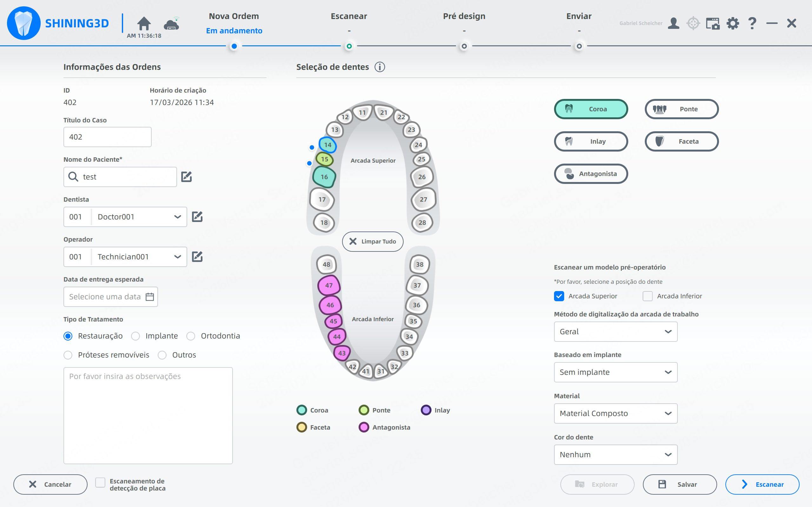The image size is (812, 507).
Task: Expand the Material dropdown
Action: coord(615,413)
